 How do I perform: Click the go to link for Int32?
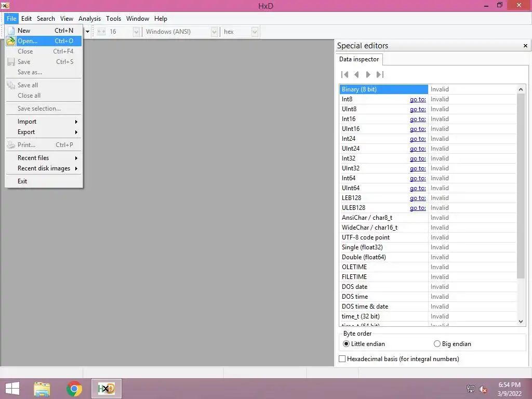(x=418, y=158)
